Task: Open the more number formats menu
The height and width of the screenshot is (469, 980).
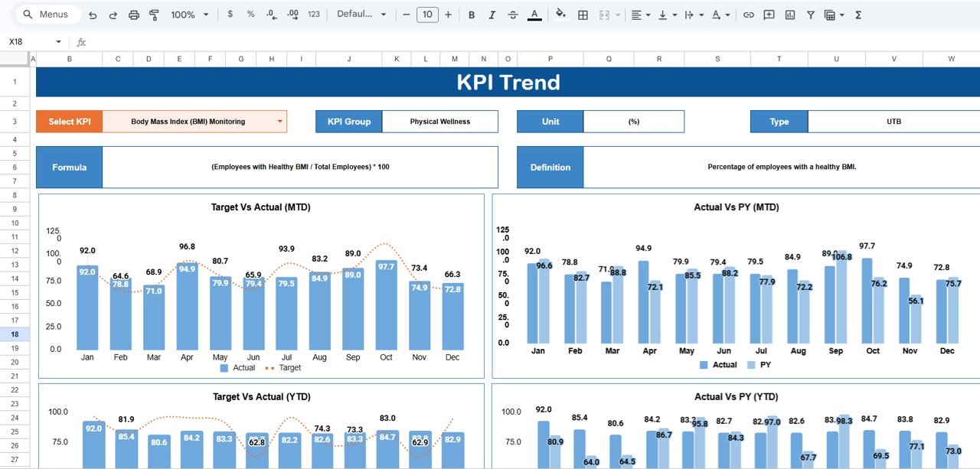Action: [314, 14]
